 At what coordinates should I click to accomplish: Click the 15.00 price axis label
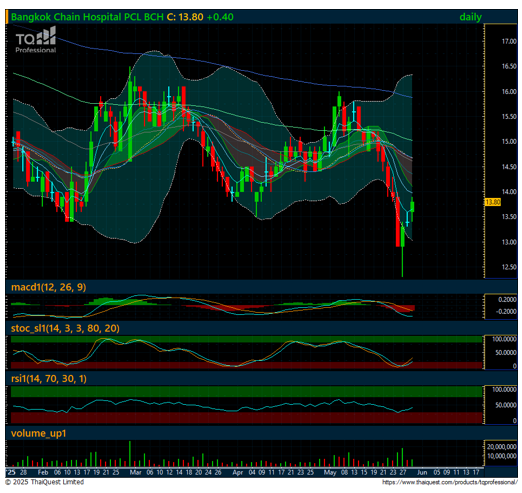tap(509, 142)
